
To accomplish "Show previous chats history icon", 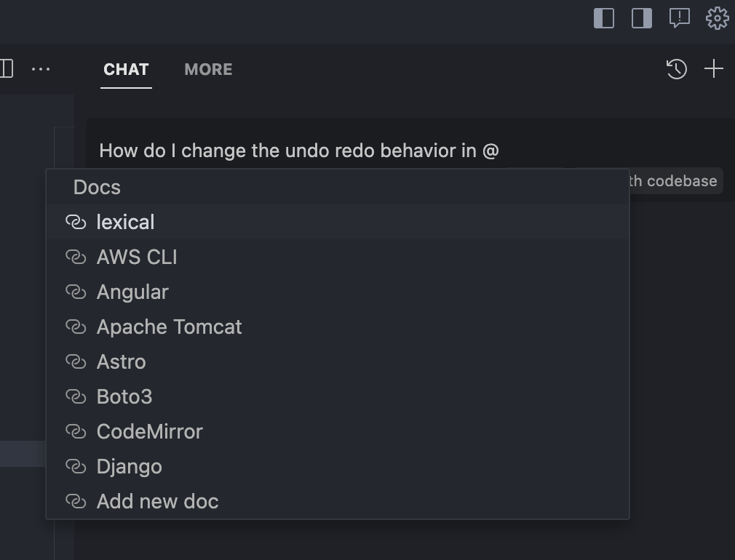I will click(x=676, y=69).
